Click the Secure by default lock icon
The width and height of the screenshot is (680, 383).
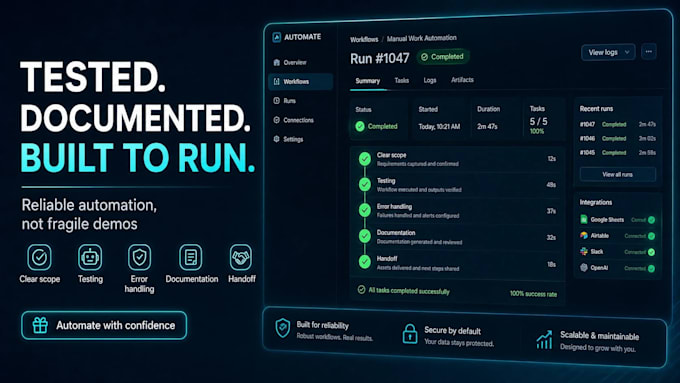(x=410, y=334)
